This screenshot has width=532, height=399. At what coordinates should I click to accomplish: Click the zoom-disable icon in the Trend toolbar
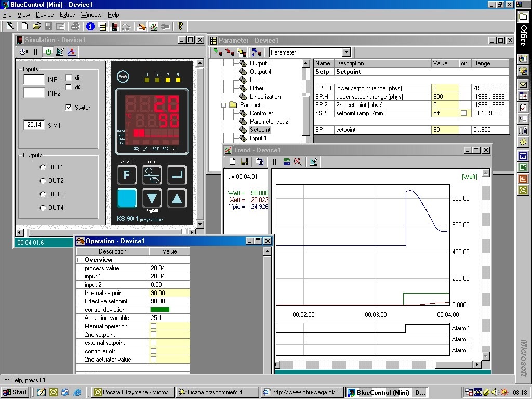pyautogui.click(x=297, y=162)
